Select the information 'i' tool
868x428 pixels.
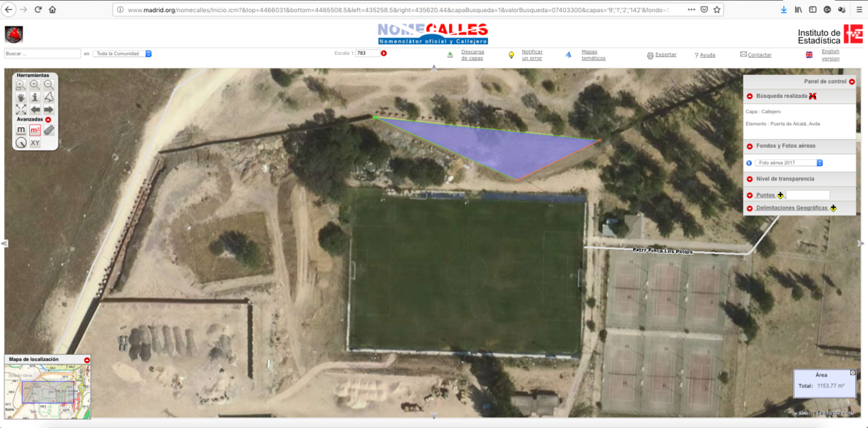click(34, 97)
